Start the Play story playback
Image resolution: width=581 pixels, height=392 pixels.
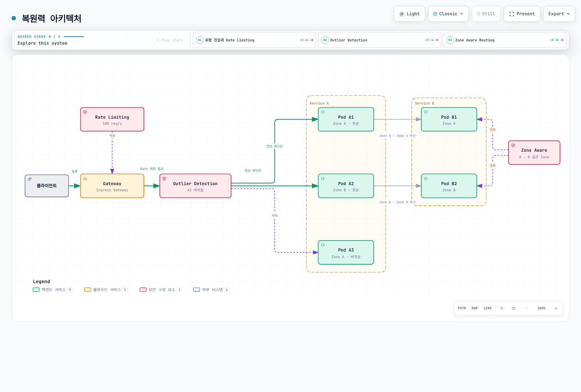[x=170, y=40]
